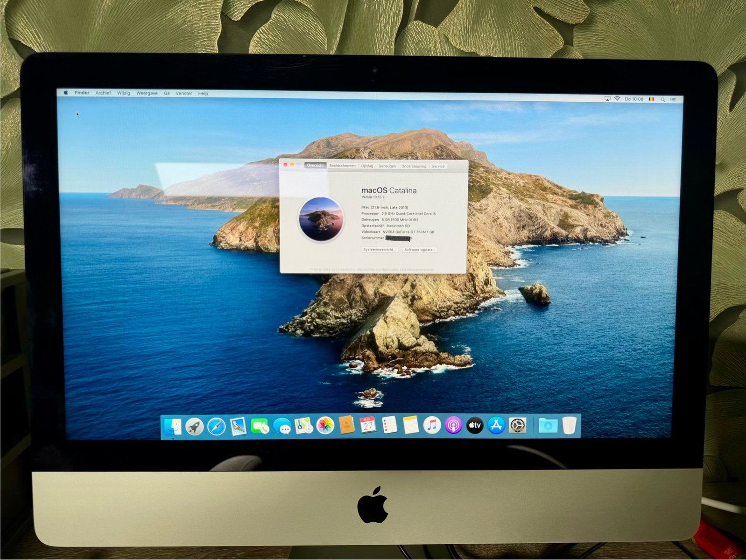
Task: Click NVIDIA GeForce GT 750M text
Action: tap(408, 231)
